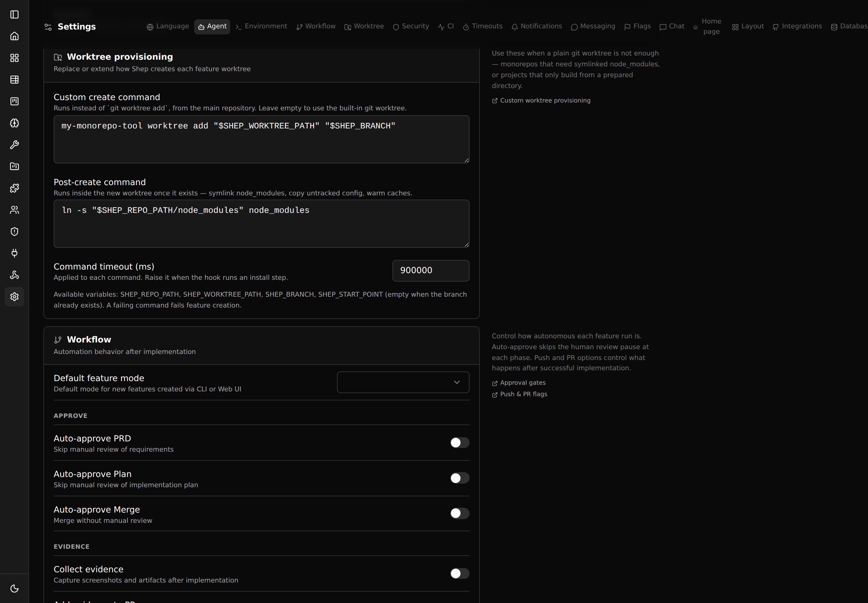Select the Agent tab

pyautogui.click(x=212, y=27)
